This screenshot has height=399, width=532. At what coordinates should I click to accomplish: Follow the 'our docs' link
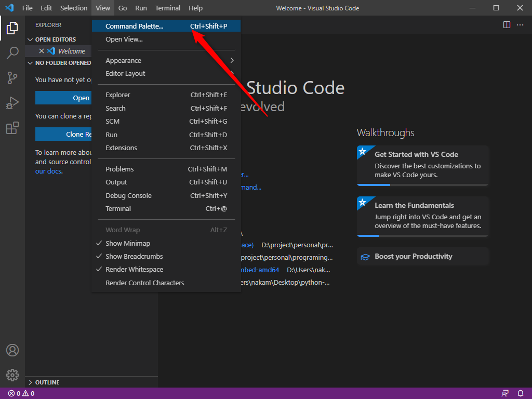pos(48,171)
